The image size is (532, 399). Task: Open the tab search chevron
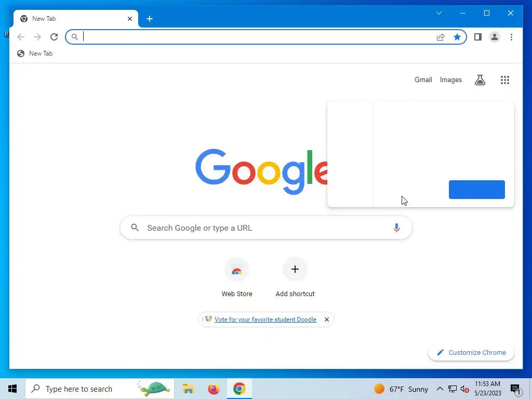(439, 13)
